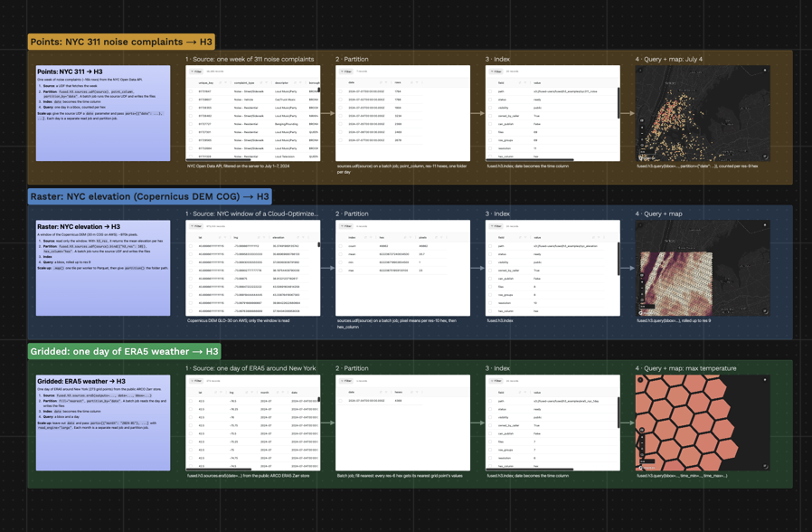The image size is (812, 532).
Task: Open the rows column dropdown in 311 Partition
Action: click(x=417, y=82)
